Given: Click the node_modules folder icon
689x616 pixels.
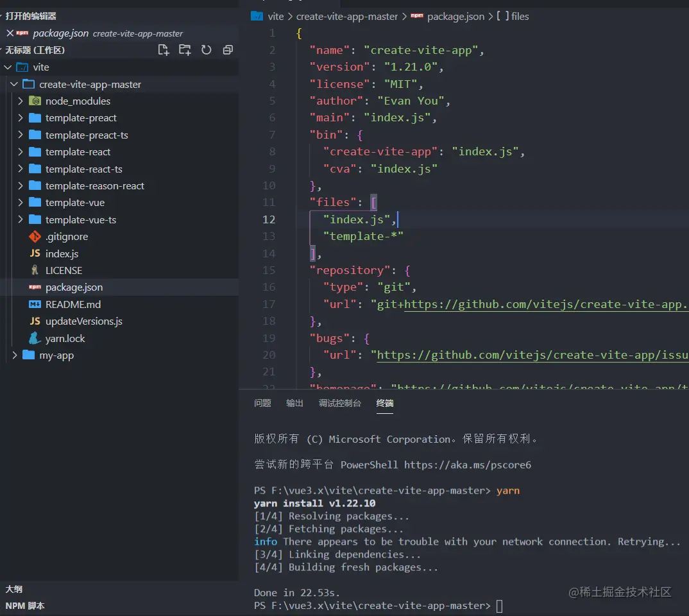Looking at the screenshot, I should click(35, 101).
